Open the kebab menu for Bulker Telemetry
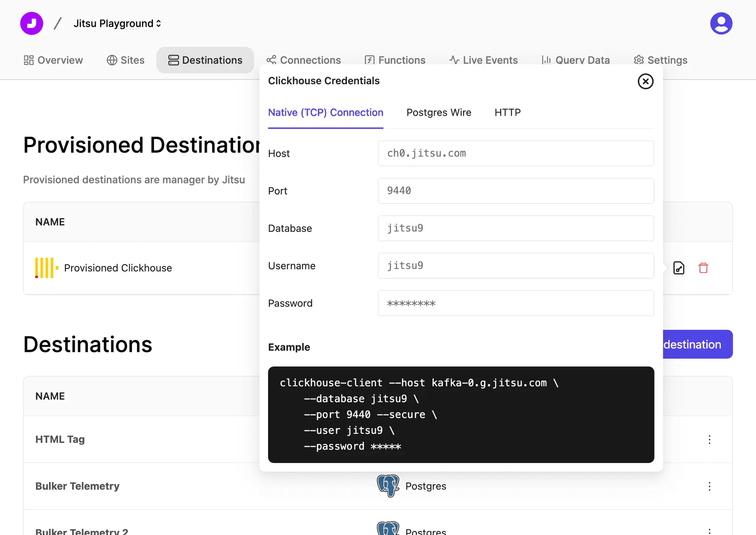The image size is (756, 535). (x=710, y=486)
